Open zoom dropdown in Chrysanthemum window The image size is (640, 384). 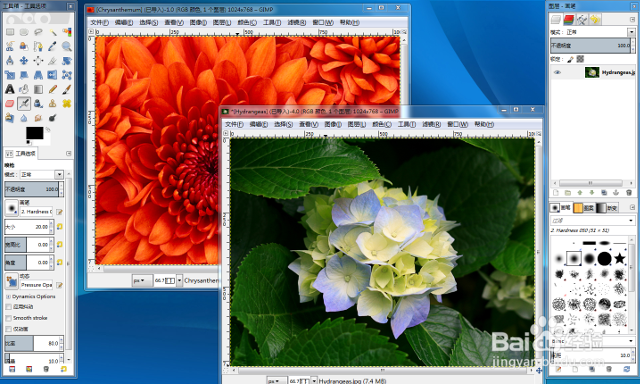tap(179, 280)
